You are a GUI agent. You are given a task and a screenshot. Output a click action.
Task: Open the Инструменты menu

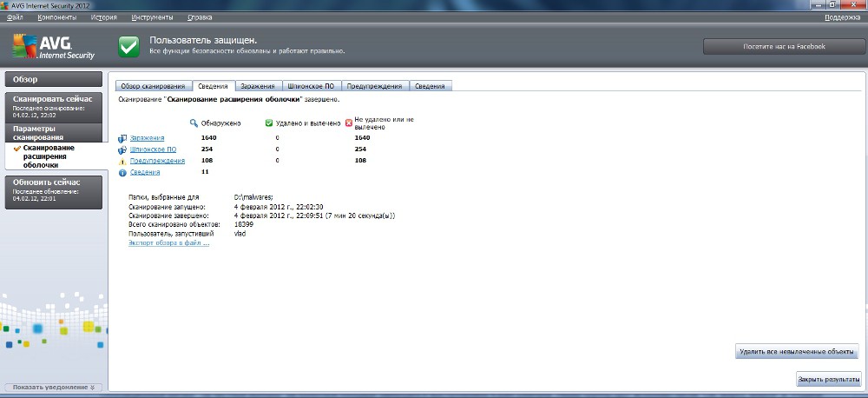click(x=152, y=17)
